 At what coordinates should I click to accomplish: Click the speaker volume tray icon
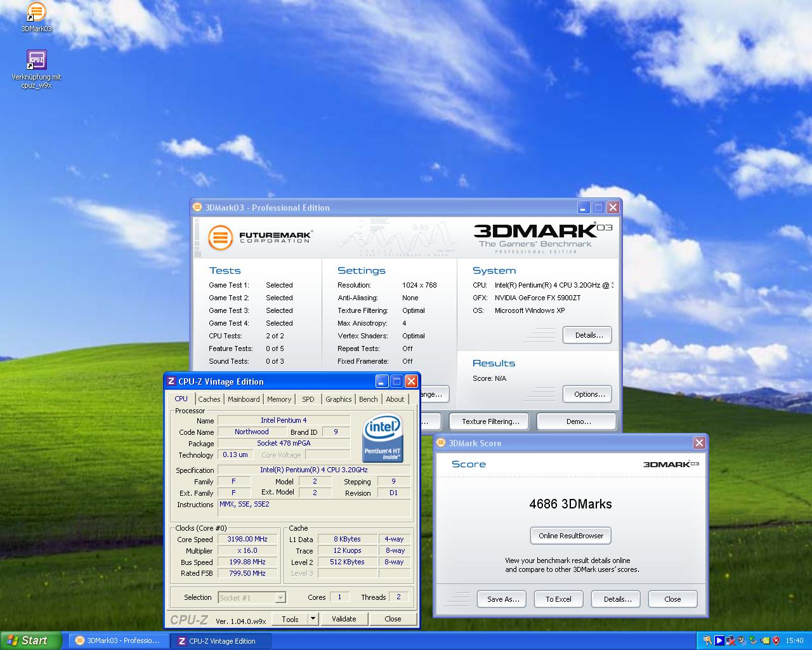[742, 640]
